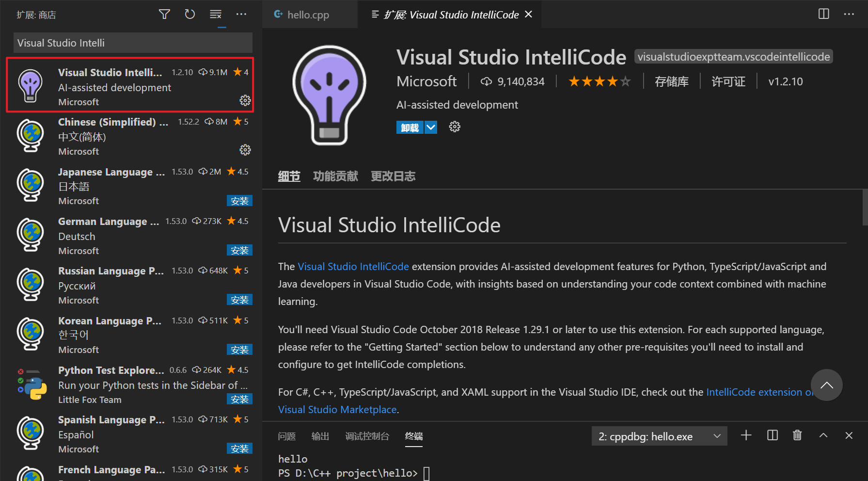This screenshot has height=481, width=868.
Task: Select Spanish Language Pack list item
Action: [x=130, y=434]
